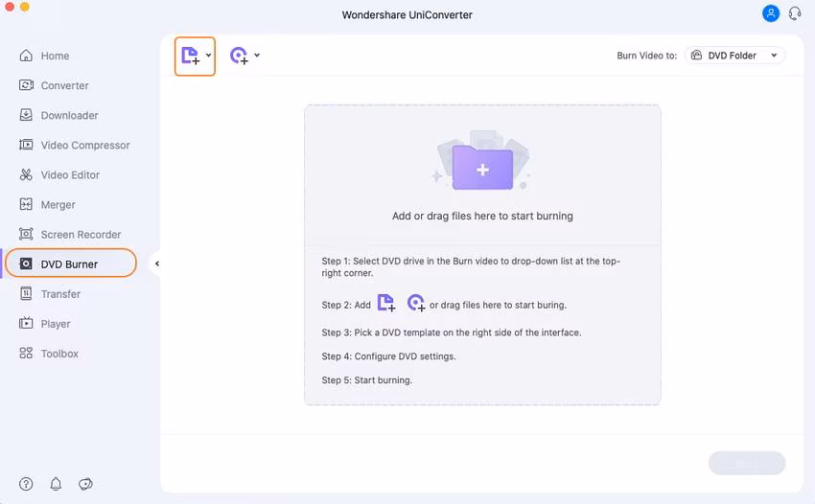Click the Video Editor scissors icon
Image resolution: width=815 pixels, height=504 pixels.
point(26,174)
